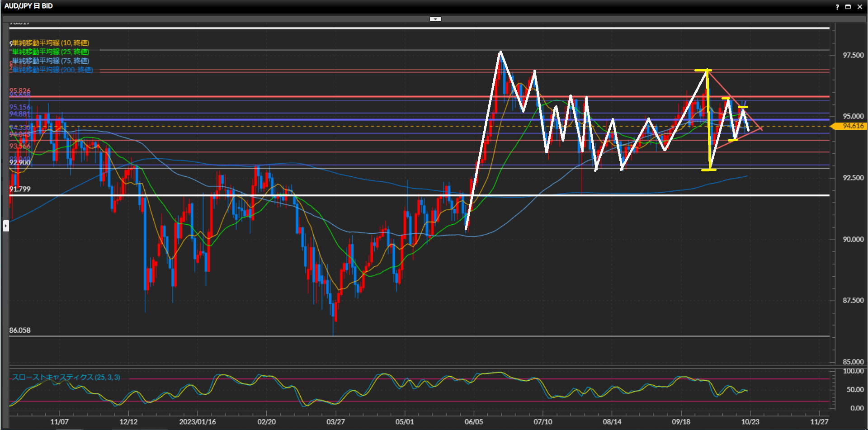Maximize the AUD/JPY chart window

pyautogui.click(x=848, y=7)
